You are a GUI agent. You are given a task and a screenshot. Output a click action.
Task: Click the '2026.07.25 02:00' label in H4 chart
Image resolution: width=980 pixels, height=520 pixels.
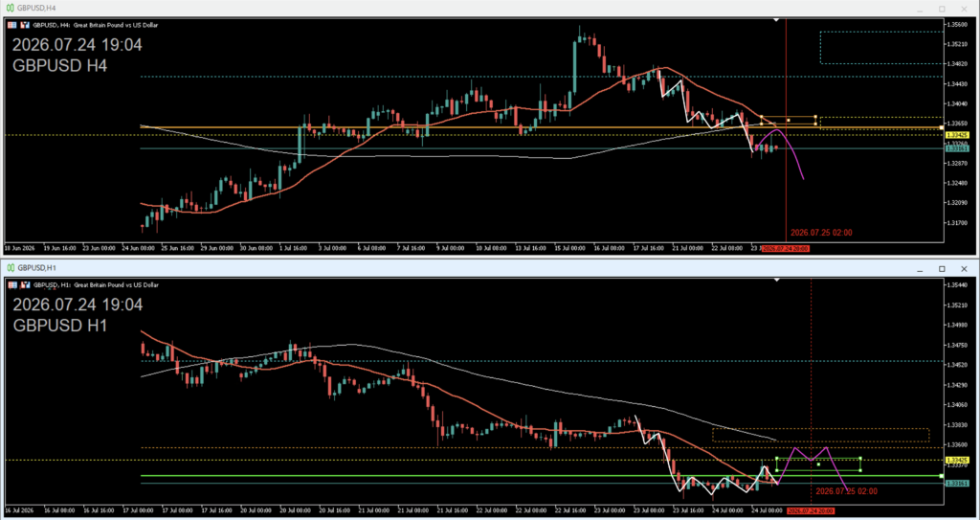[821, 233]
